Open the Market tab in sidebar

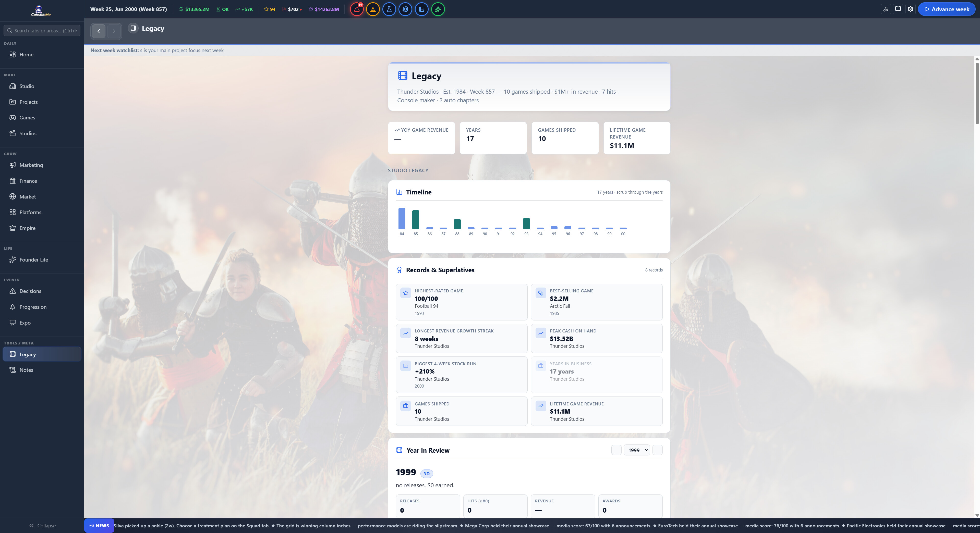[42, 196]
